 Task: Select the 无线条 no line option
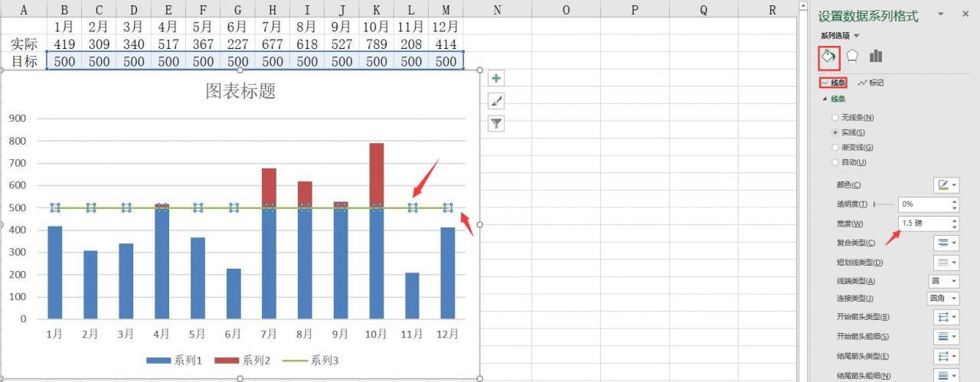coord(853,118)
